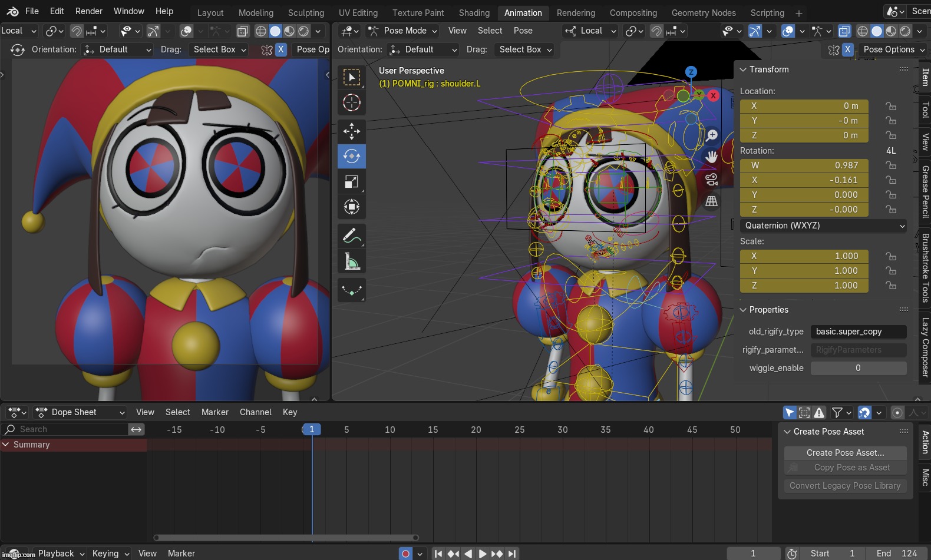Open right viewport Orientation Default dropdown
Viewport: 931px width, 560px height.
pos(423,49)
